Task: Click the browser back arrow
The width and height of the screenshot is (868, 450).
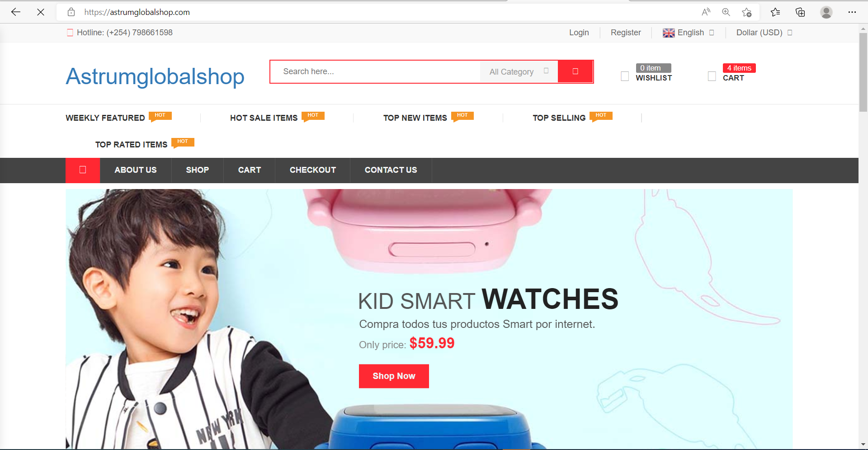Action: [16, 12]
